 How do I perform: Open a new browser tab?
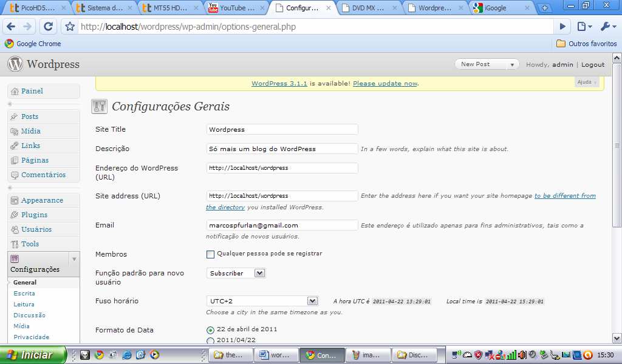pyautogui.click(x=545, y=7)
